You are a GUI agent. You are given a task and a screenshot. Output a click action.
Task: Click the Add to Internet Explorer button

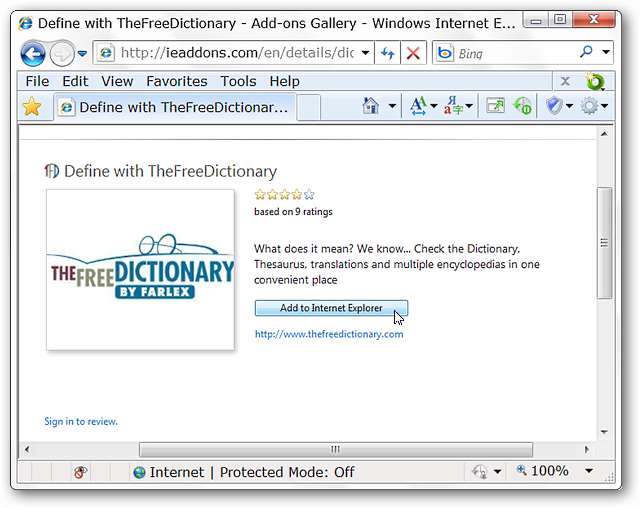(331, 308)
